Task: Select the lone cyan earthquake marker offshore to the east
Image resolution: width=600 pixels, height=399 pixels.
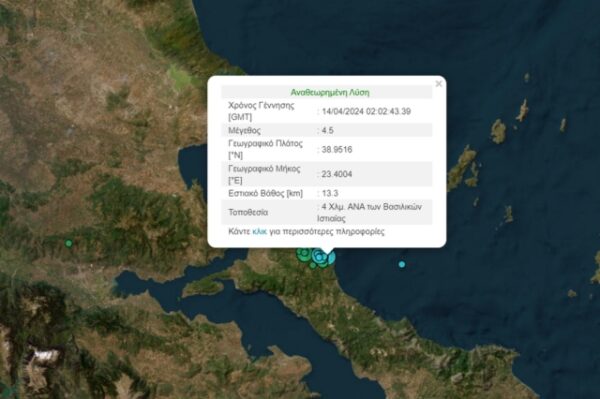Action: [x=401, y=264]
